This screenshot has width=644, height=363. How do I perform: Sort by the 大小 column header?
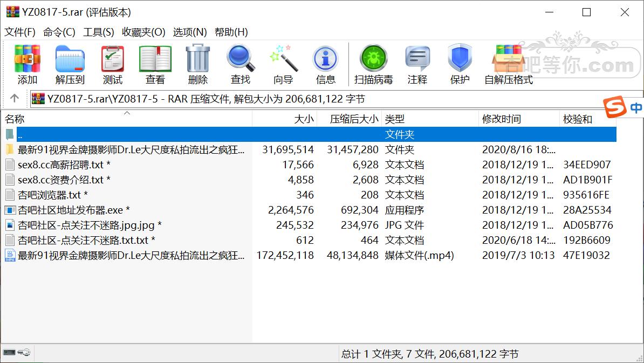[285, 119]
